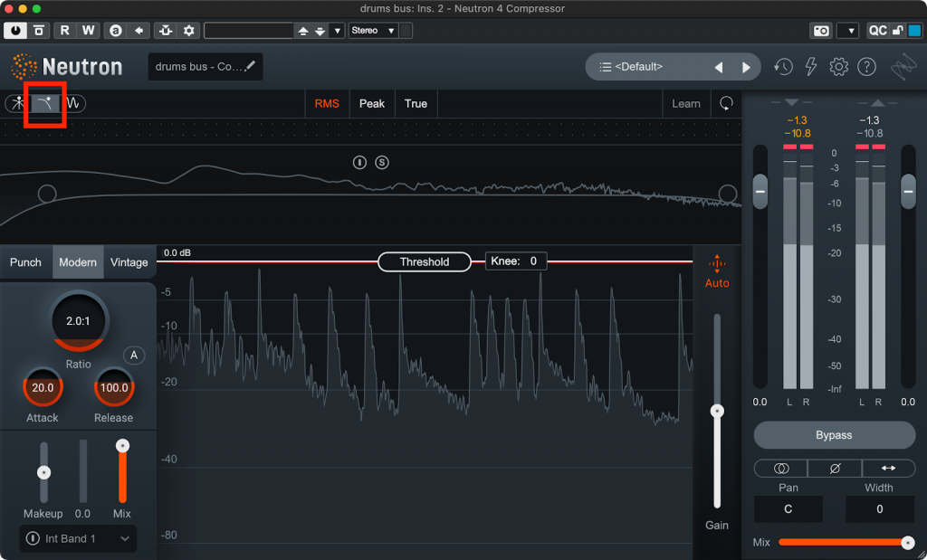Click the high filter node on spectrum
The width and height of the screenshot is (927, 560).
coord(728,194)
